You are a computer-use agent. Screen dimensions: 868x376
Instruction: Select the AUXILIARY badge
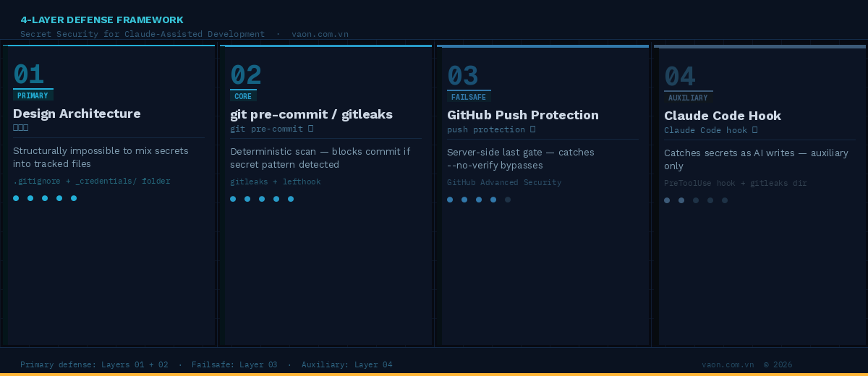coord(689,98)
